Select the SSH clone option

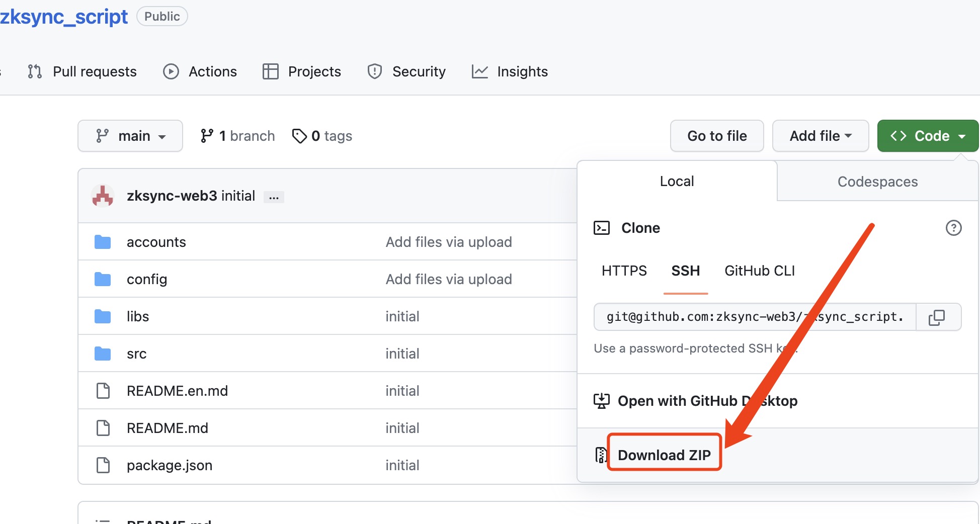click(x=686, y=271)
